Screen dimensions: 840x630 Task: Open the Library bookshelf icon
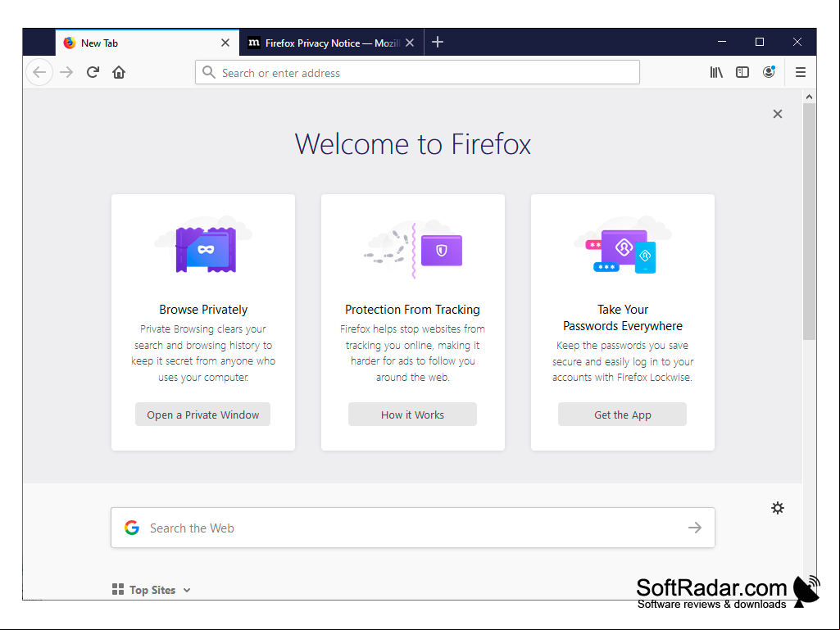point(716,72)
